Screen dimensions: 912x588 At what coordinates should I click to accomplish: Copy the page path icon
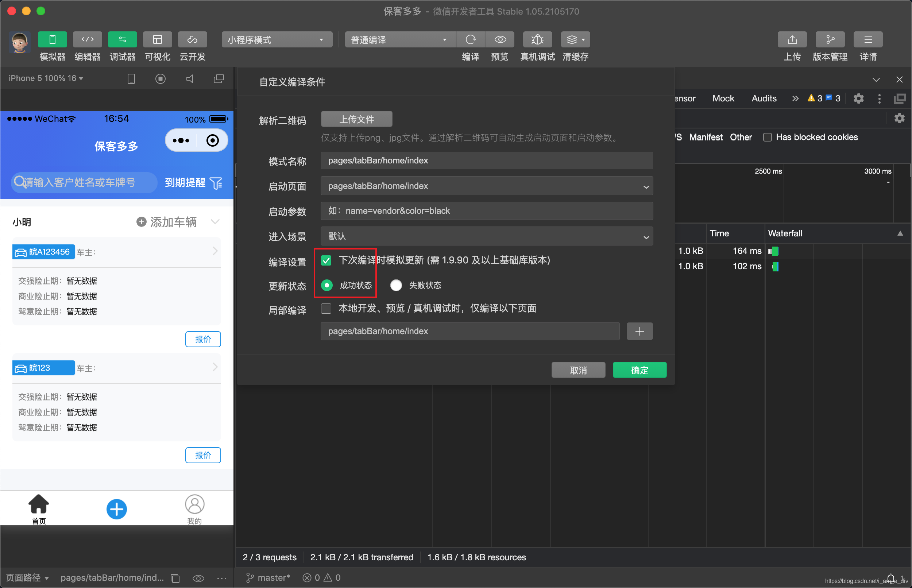(x=175, y=578)
